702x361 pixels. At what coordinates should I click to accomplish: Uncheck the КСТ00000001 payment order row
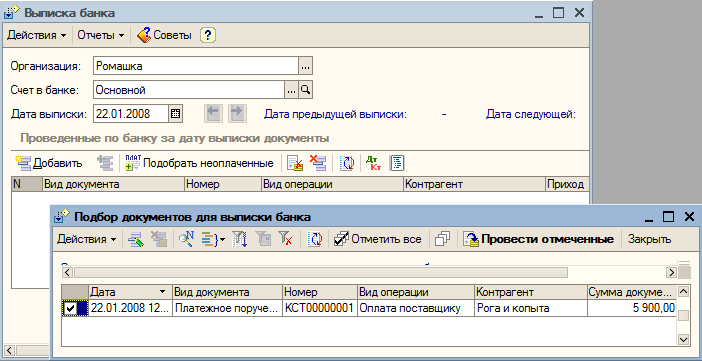tap(70, 308)
